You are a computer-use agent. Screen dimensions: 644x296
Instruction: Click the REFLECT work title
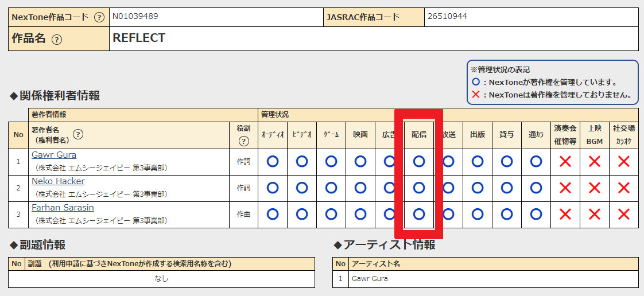coord(139,38)
